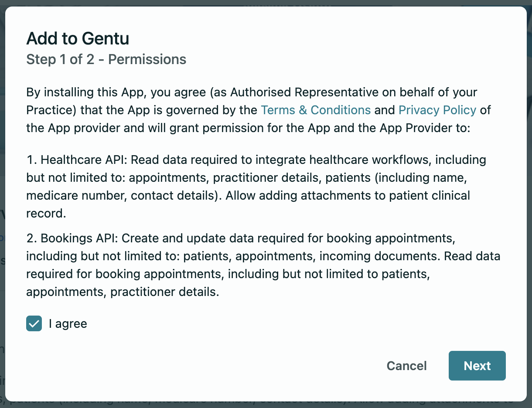The height and width of the screenshot is (408, 532).
Task: Click the teal checkmark in the checkbox
Action: click(34, 323)
